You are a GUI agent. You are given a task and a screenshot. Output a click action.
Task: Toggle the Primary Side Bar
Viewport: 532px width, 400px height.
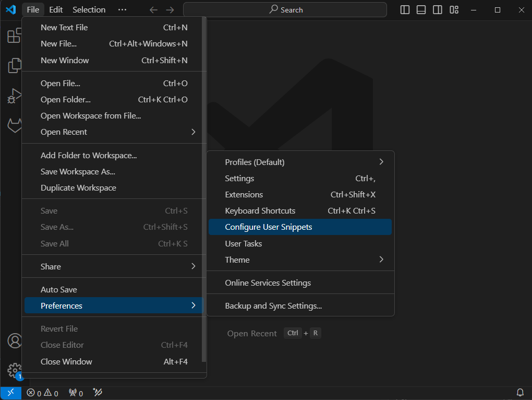(405, 9)
